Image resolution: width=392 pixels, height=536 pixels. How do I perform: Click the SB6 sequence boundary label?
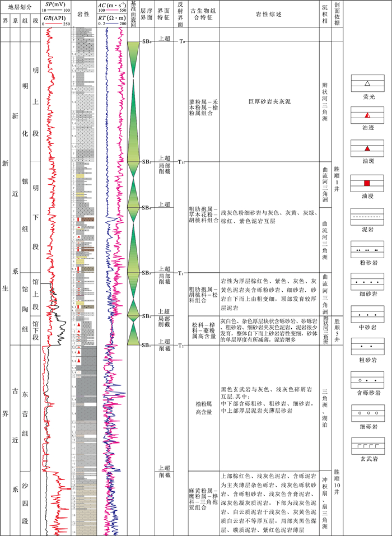point(146,41)
